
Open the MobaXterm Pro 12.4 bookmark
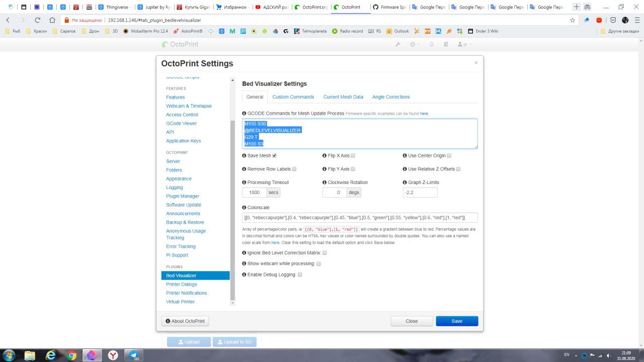145,31
